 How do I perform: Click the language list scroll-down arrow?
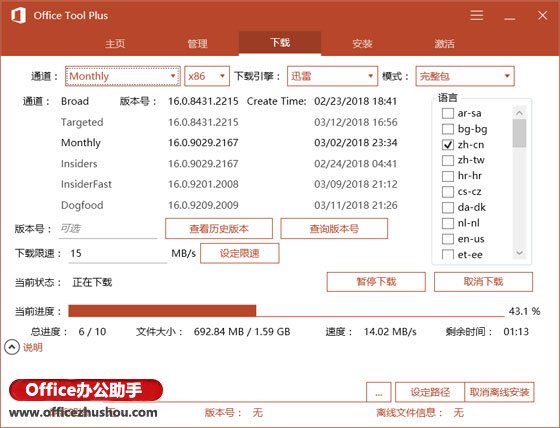coord(519,253)
